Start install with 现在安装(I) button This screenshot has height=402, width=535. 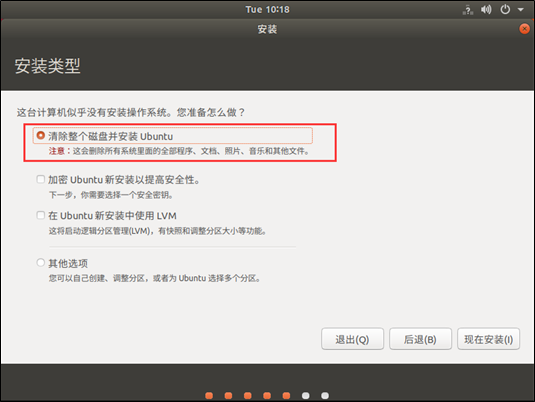pyautogui.click(x=488, y=339)
